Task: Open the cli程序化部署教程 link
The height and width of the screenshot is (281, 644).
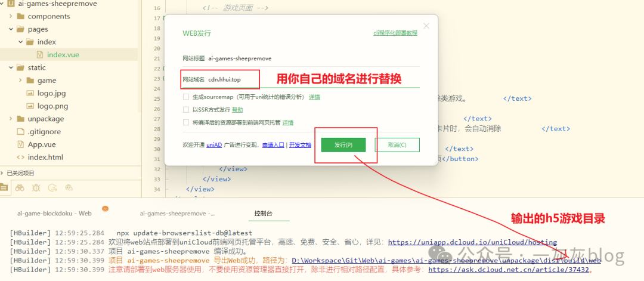Action: point(395,33)
